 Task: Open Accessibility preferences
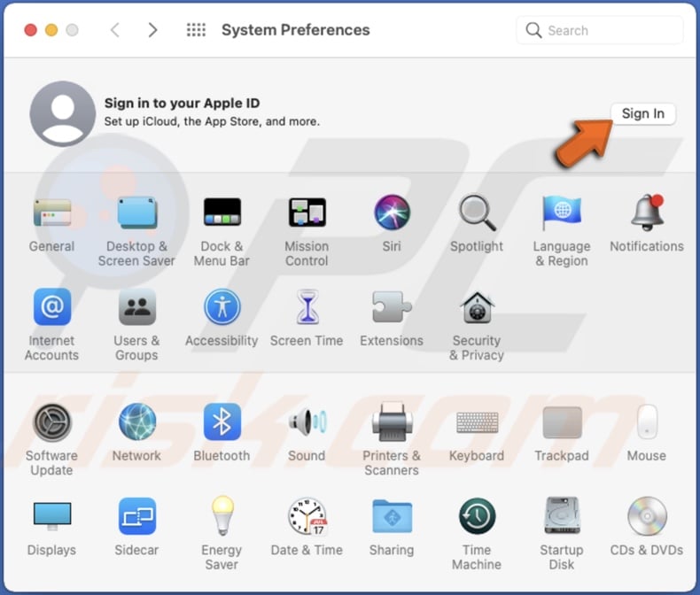coord(222,307)
